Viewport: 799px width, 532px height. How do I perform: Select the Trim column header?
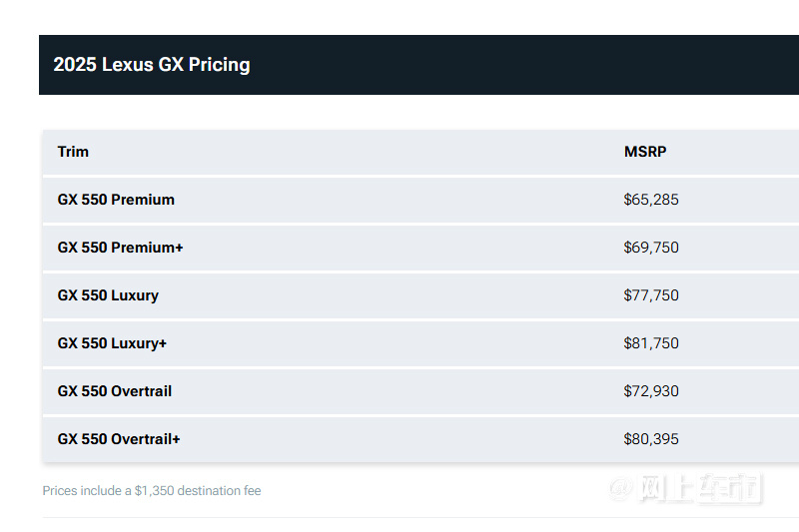tap(73, 152)
